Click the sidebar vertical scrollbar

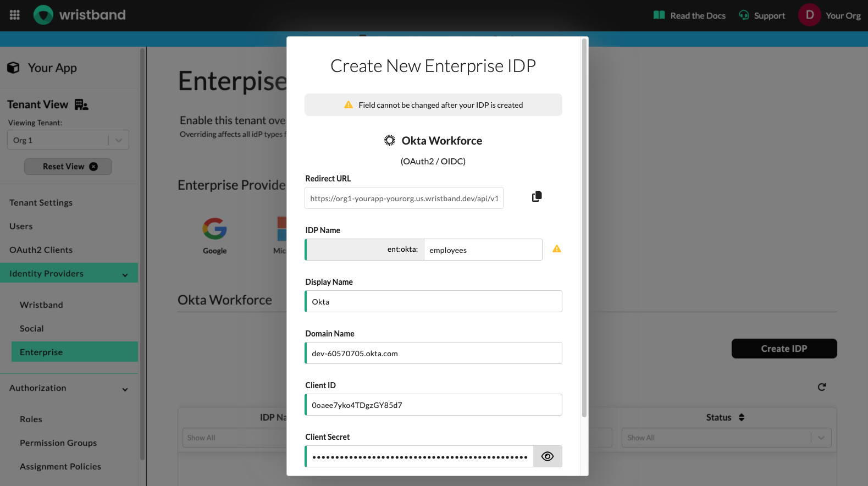pos(142,254)
